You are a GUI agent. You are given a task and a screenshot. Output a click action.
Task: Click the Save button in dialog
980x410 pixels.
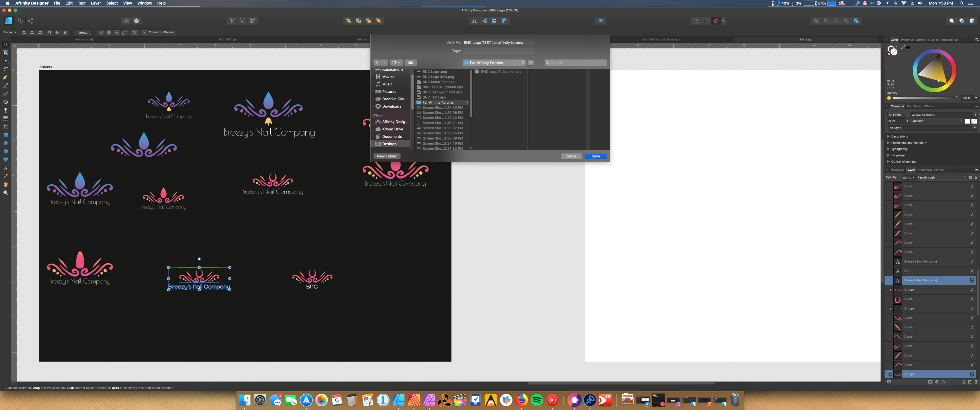(x=595, y=156)
